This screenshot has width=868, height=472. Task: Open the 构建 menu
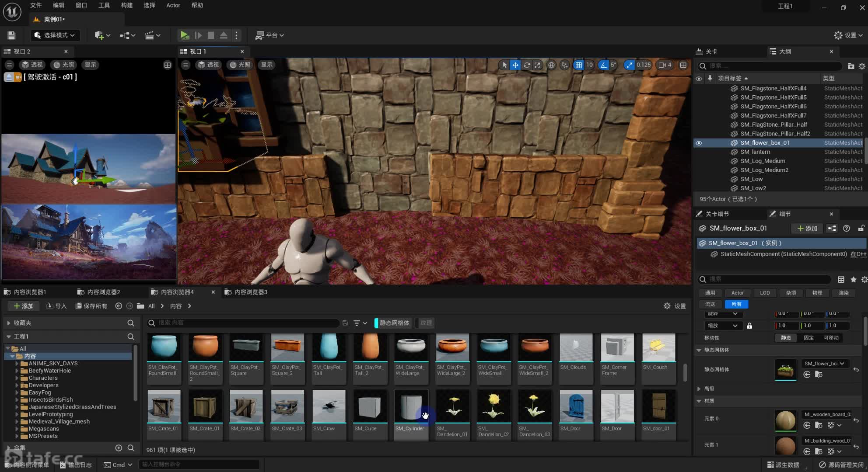(x=127, y=5)
